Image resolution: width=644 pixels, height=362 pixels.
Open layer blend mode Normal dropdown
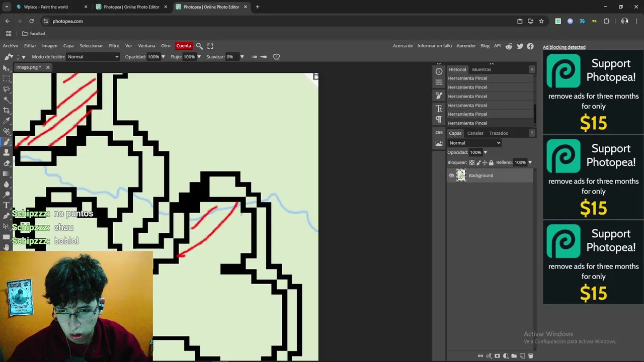point(474,143)
